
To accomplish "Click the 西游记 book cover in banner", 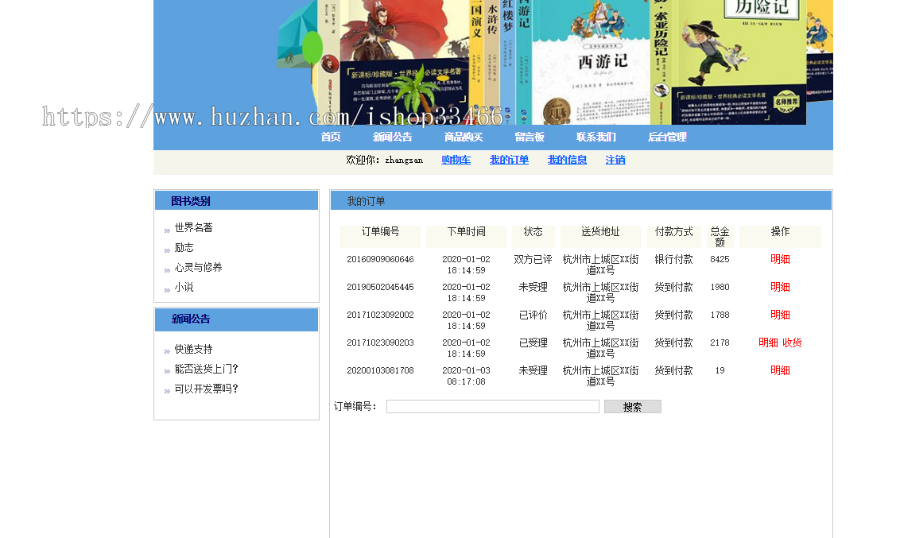I will point(591,62).
